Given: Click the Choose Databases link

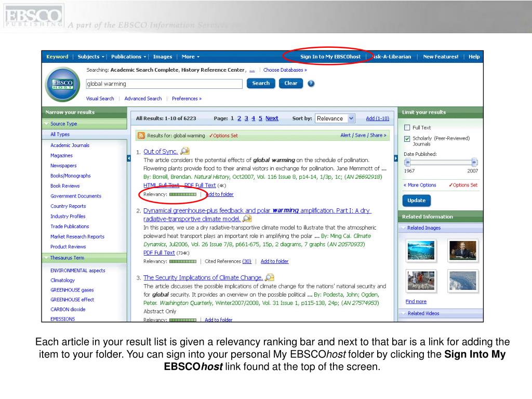Looking at the screenshot, I should pos(285,70).
